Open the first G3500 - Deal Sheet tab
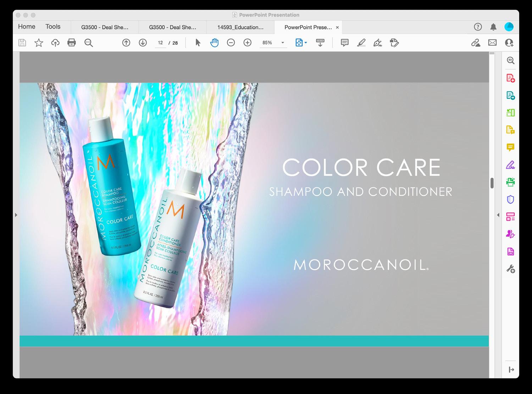 click(x=105, y=27)
